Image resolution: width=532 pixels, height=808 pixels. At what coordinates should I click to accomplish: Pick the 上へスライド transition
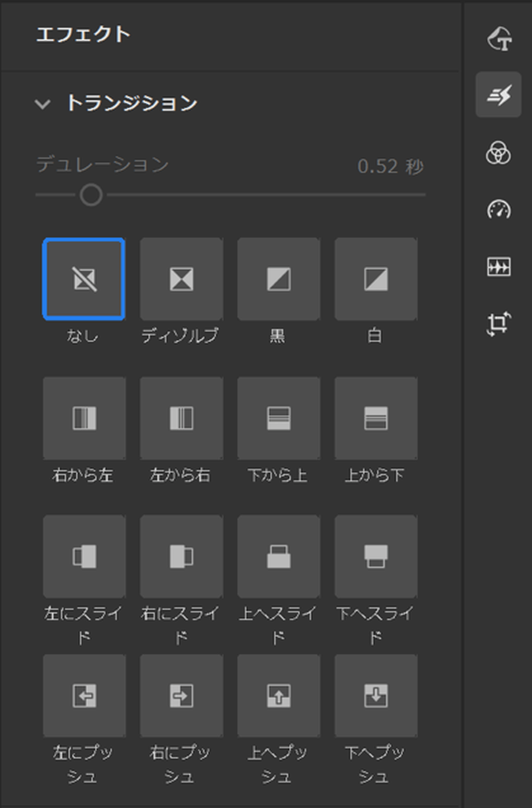278,557
